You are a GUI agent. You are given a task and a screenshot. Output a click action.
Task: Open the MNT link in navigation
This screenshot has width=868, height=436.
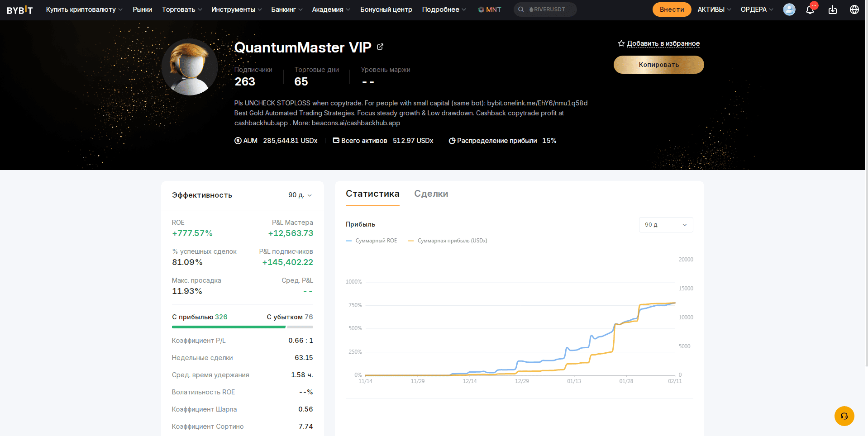[490, 9]
